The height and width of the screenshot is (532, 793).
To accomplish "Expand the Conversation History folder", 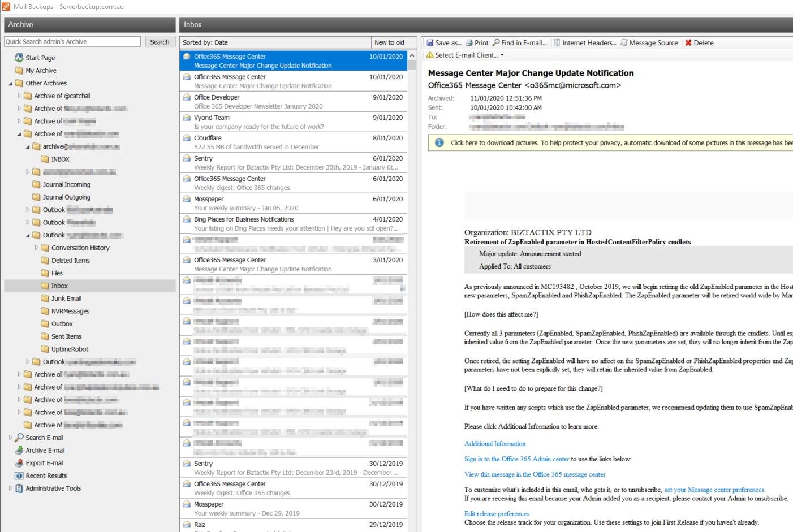I will tap(36, 248).
